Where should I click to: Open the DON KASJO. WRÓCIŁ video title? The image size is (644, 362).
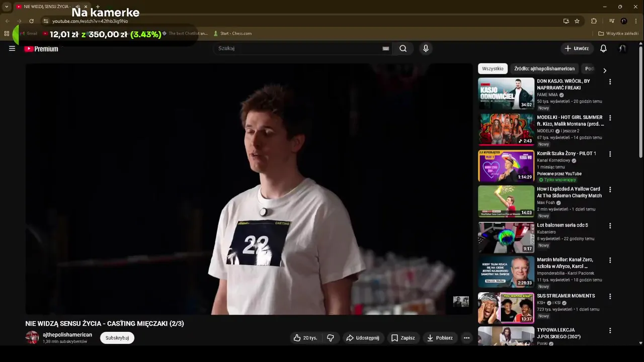tap(563, 84)
